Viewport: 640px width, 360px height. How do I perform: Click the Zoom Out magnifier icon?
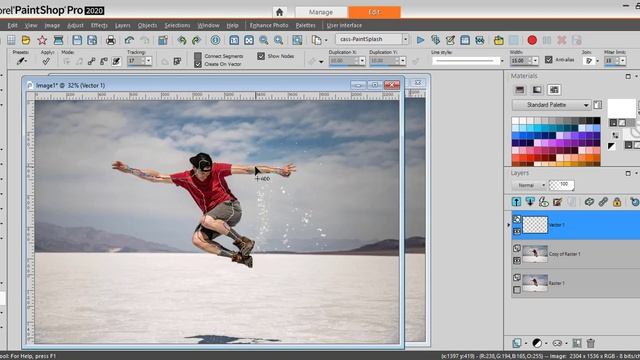pyautogui.click(x=264, y=40)
